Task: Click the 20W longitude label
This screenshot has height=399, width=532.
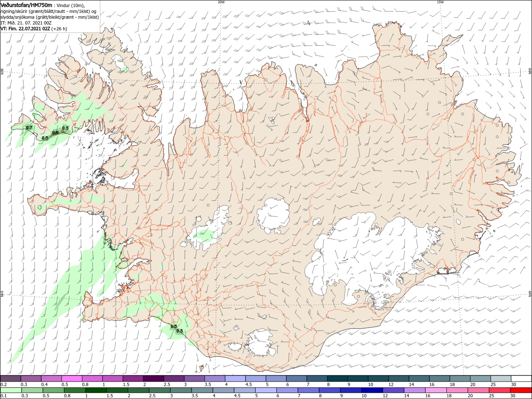Action: pos(221,2)
